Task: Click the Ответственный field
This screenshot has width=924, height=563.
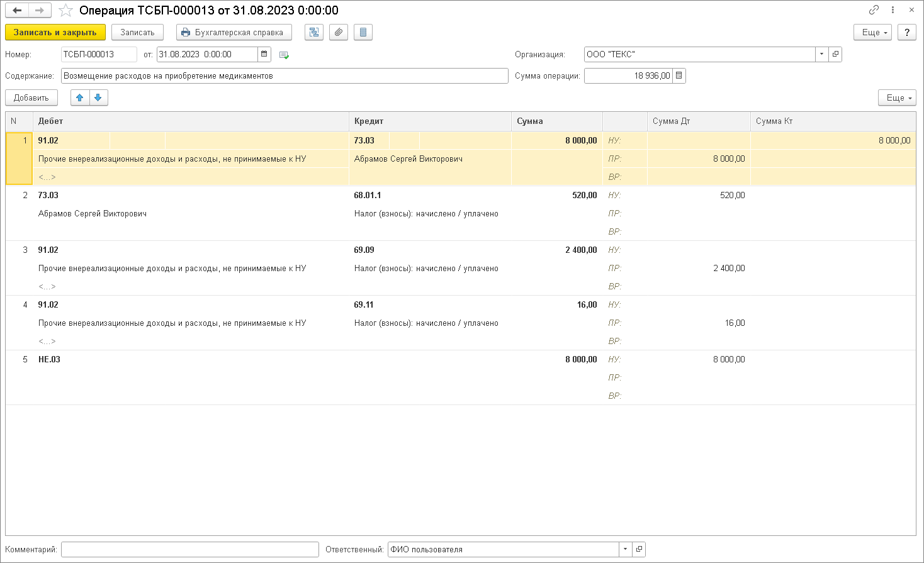Action: click(x=503, y=549)
